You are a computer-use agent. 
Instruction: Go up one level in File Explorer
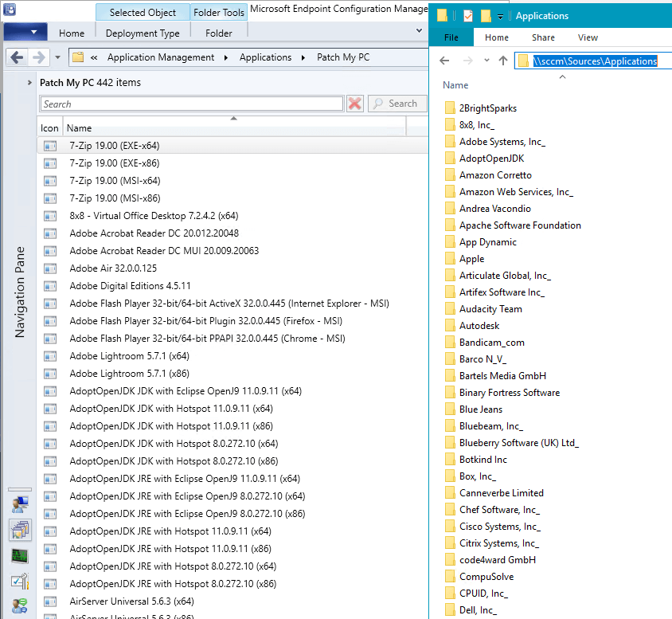tap(503, 61)
